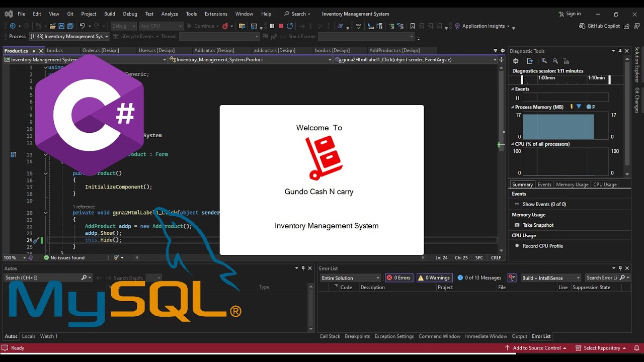The image size is (644, 362).
Task: Click Sign in at the top right
Action: (569, 14)
